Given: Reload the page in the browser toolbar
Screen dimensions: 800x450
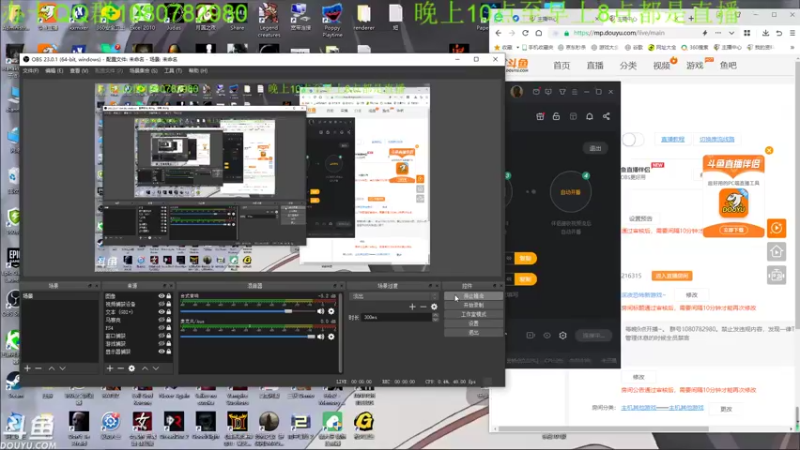Looking at the screenshot, I should point(525,33).
